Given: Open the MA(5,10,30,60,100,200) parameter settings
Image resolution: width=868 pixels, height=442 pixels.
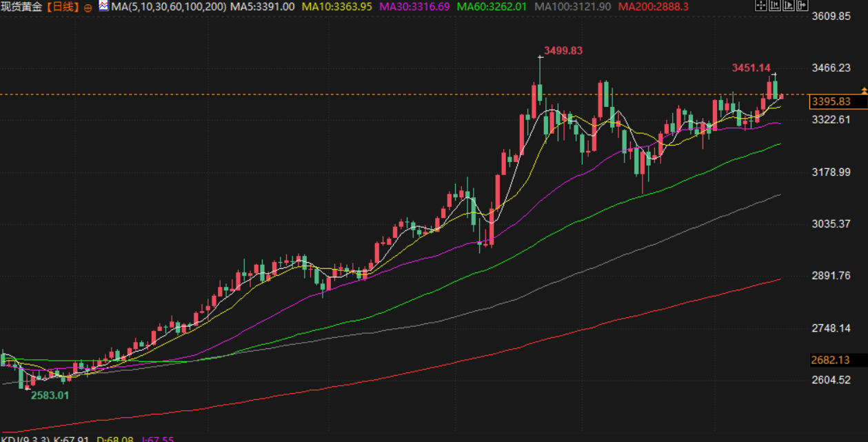Looking at the screenshot, I should point(168,7).
